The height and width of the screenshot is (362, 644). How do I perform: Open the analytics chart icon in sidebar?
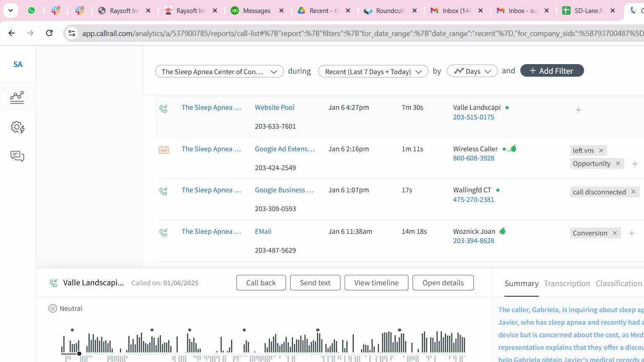(17, 97)
